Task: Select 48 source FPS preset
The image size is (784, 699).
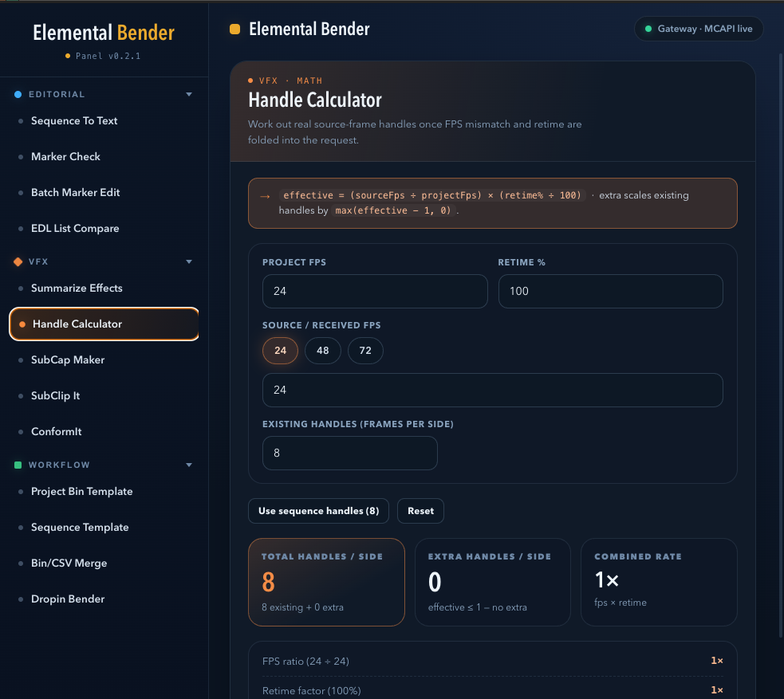Action: (323, 351)
